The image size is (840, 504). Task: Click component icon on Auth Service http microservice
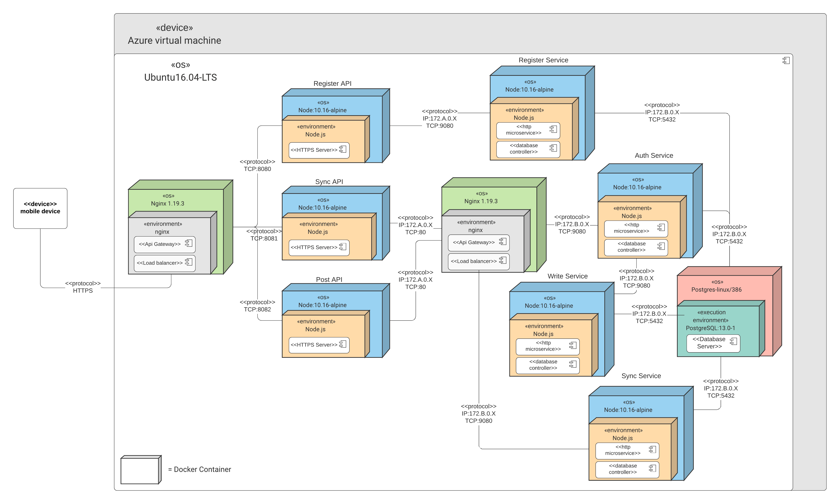pos(661,227)
